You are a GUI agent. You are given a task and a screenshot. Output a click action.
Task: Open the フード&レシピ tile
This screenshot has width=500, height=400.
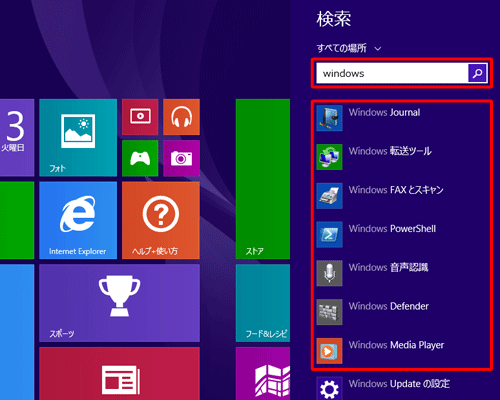[x=263, y=303]
